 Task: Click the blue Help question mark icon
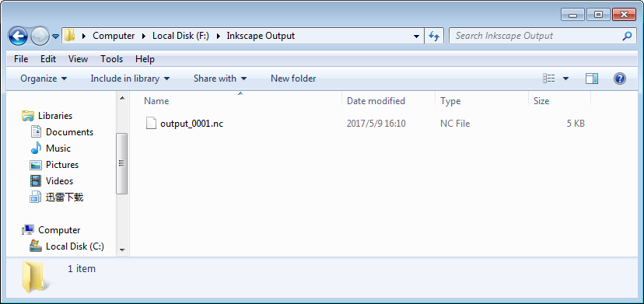(x=620, y=78)
